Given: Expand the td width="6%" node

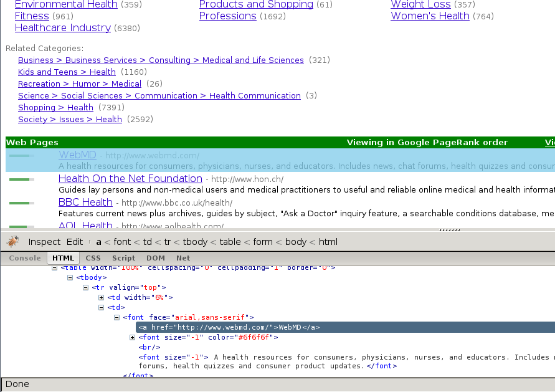Looking at the screenshot, I should click(102, 297).
